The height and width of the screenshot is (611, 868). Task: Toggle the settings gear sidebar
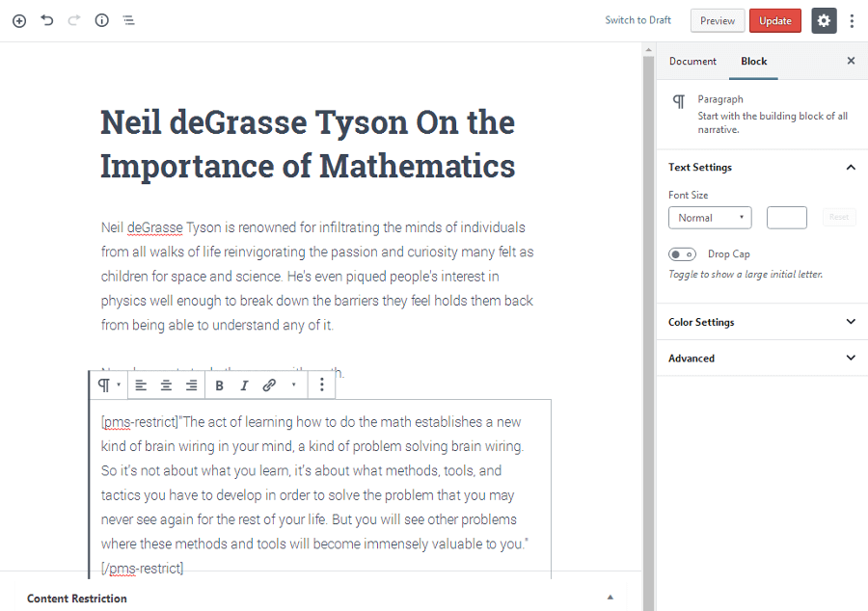[824, 21]
